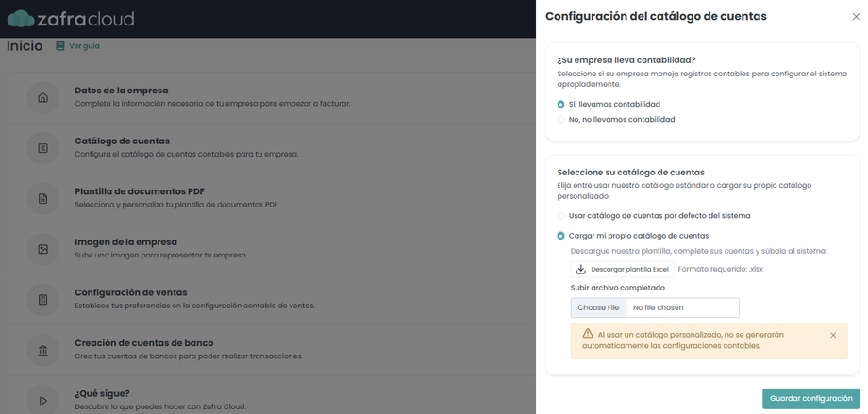Screen dimensions: 868x414
Task: Click the Imagen de la empresa picture icon
Action: tap(42, 250)
